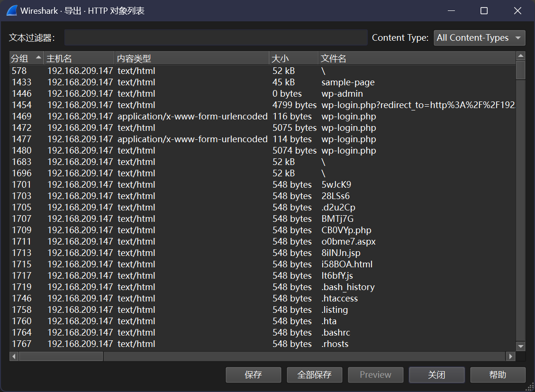Select the .bash_history file row
This screenshot has height=392, width=535.
click(x=263, y=287)
